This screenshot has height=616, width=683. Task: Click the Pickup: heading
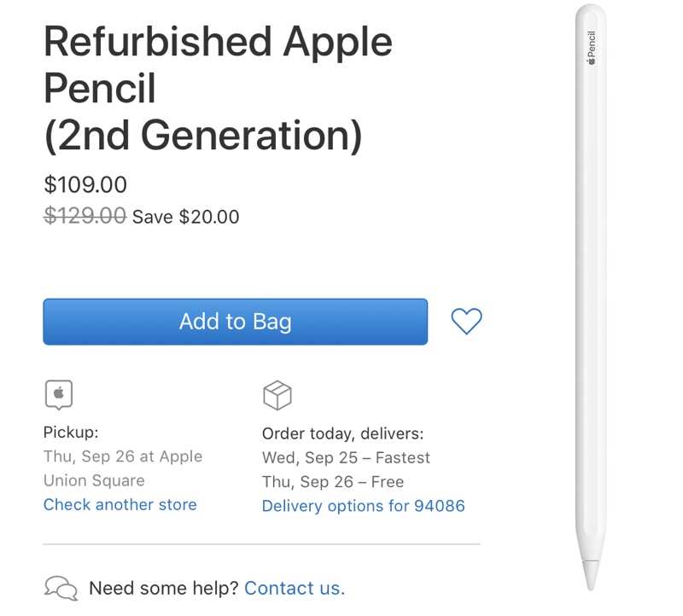(x=71, y=433)
